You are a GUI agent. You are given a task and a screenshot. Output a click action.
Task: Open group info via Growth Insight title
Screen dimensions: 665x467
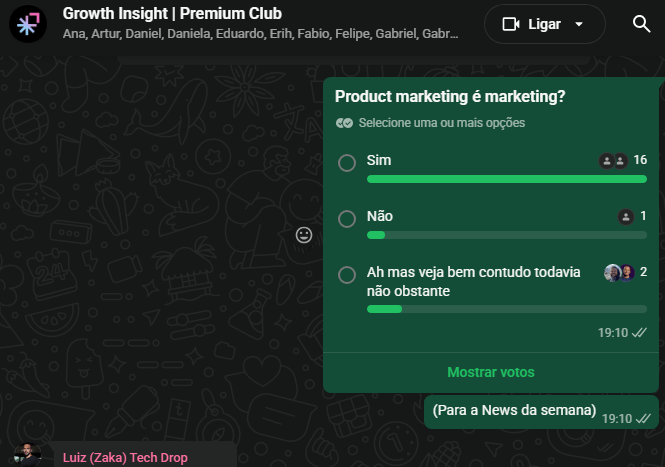pyautogui.click(x=172, y=14)
